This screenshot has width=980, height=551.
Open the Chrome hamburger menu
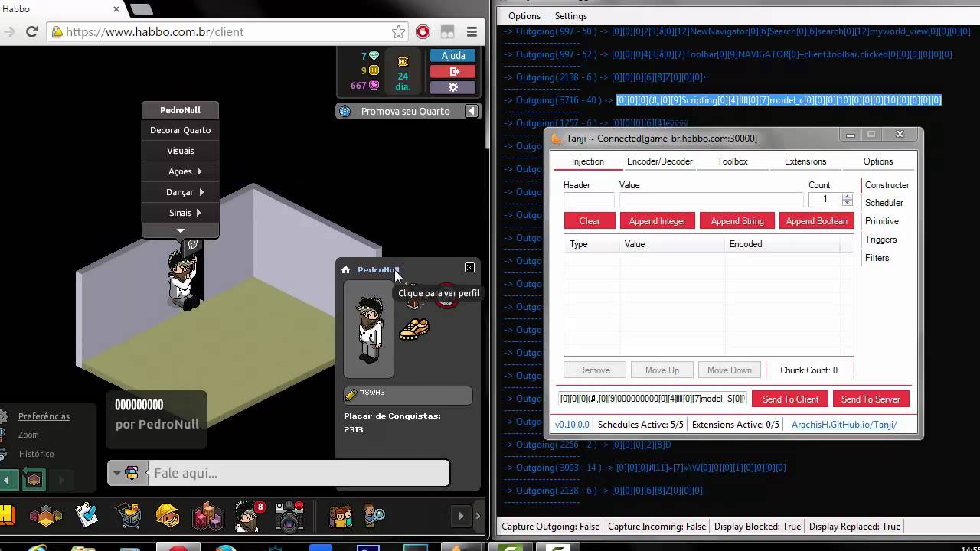[x=472, y=32]
